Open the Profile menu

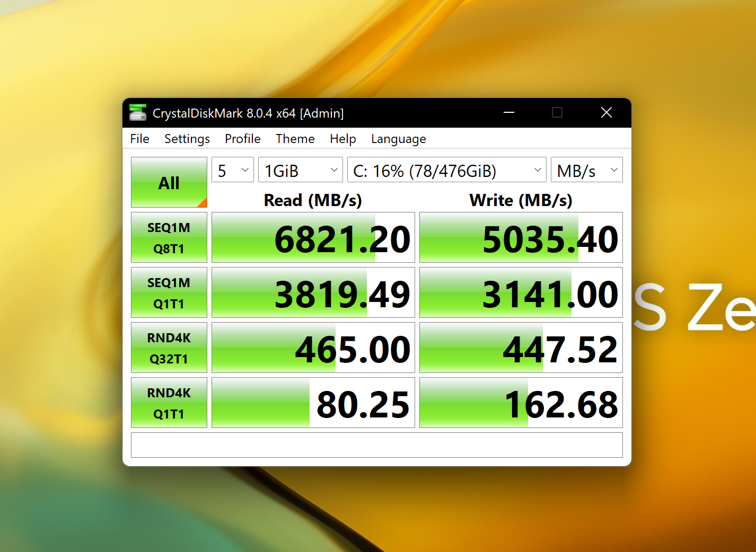coord(243,139)
